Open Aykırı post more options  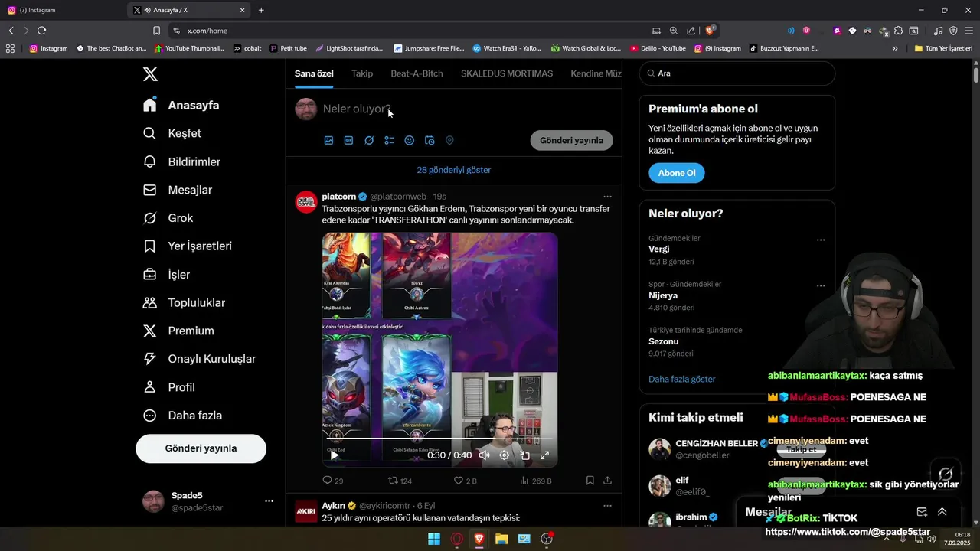(607, 506)
